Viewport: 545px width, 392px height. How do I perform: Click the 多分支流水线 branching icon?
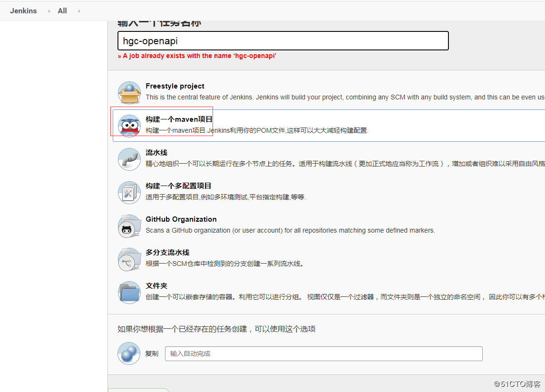(129, 259)
